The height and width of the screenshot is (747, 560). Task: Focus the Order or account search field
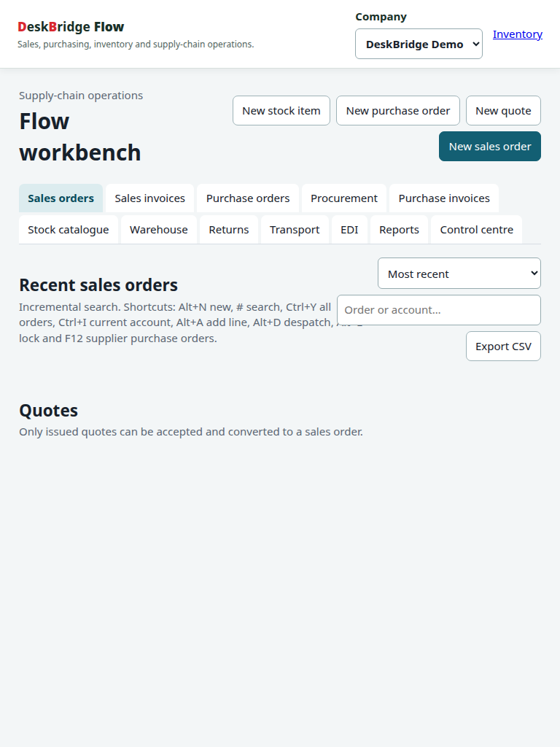[x=438, y=310]
